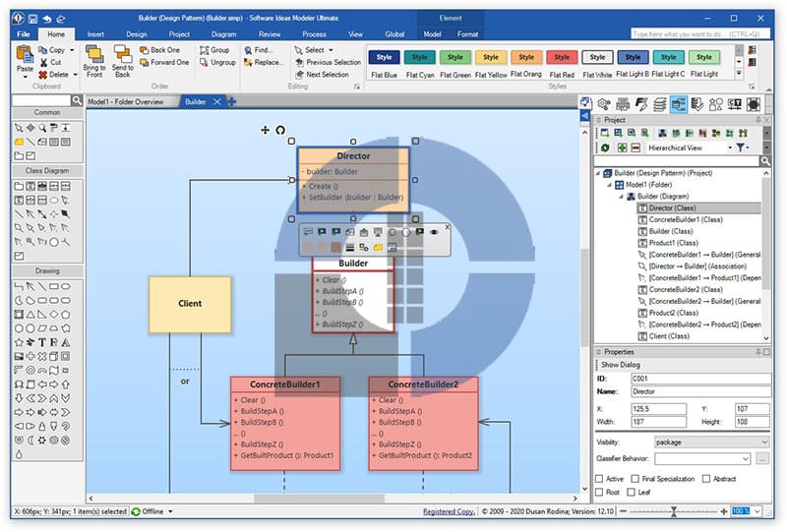Viewport: 787px width, 532px height.
Task: Switch to the Diagram ribbon tab
Action: tap(224, 34)
